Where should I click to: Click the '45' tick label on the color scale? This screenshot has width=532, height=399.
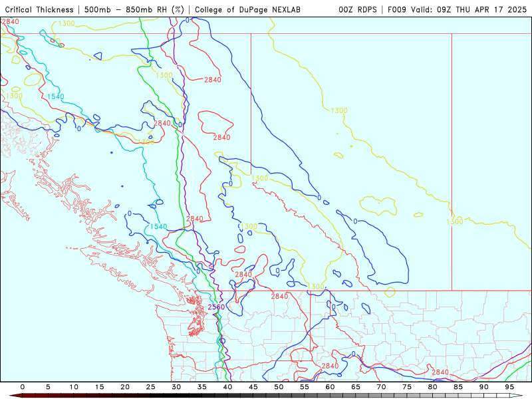(253, 387)
